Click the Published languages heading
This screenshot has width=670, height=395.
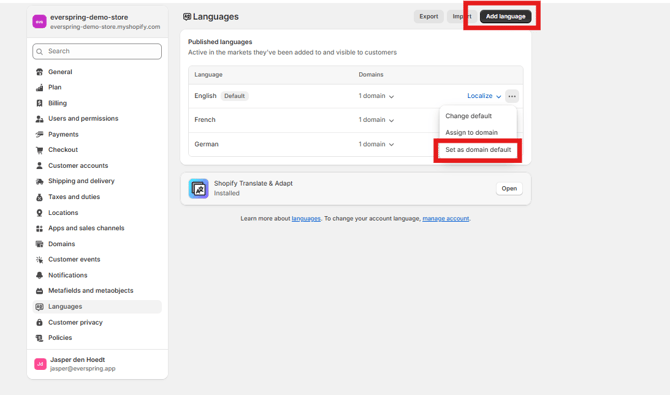pyautogui.click(x=220, y=42)
